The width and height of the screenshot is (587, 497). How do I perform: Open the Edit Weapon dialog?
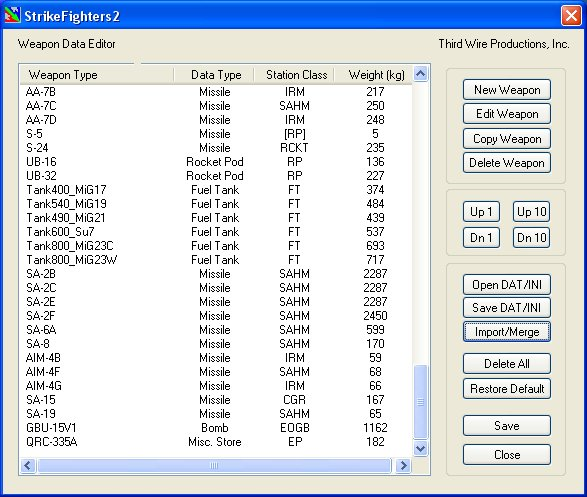pos(507,114)
